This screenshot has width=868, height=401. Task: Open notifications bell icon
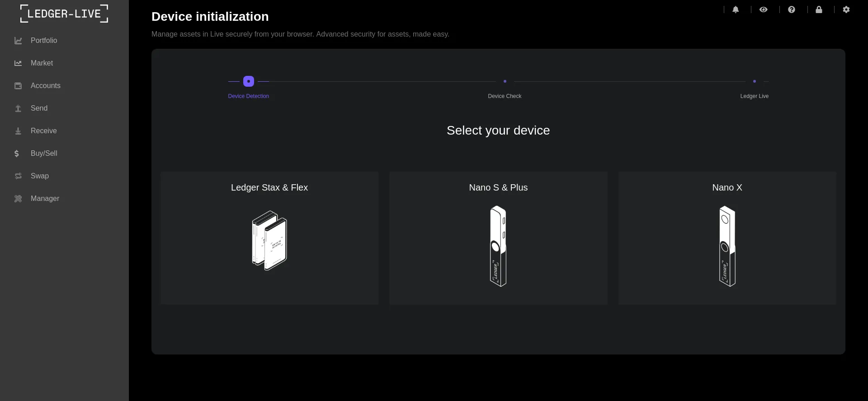(736, 9)
